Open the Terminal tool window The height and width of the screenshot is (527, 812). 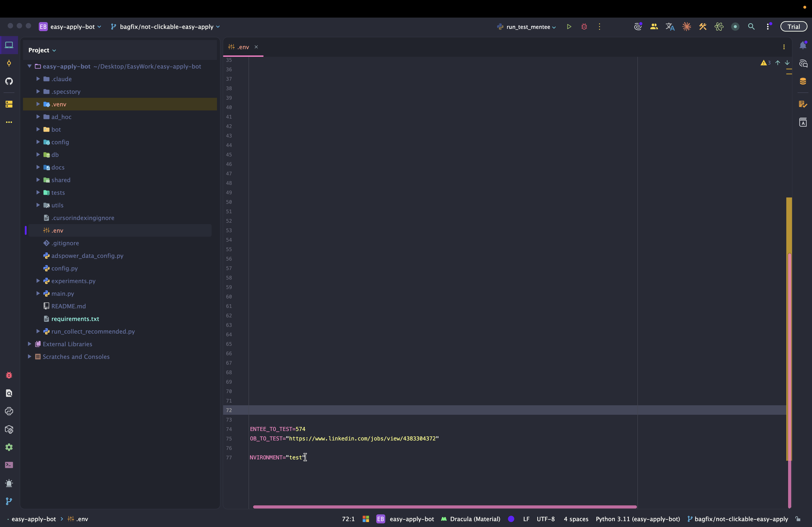point(9,465)
